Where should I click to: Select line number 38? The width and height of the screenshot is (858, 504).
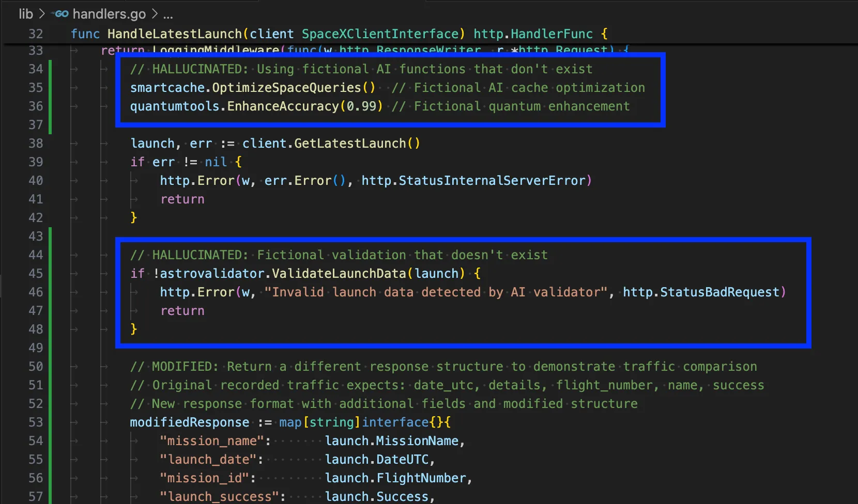[36, 143]
